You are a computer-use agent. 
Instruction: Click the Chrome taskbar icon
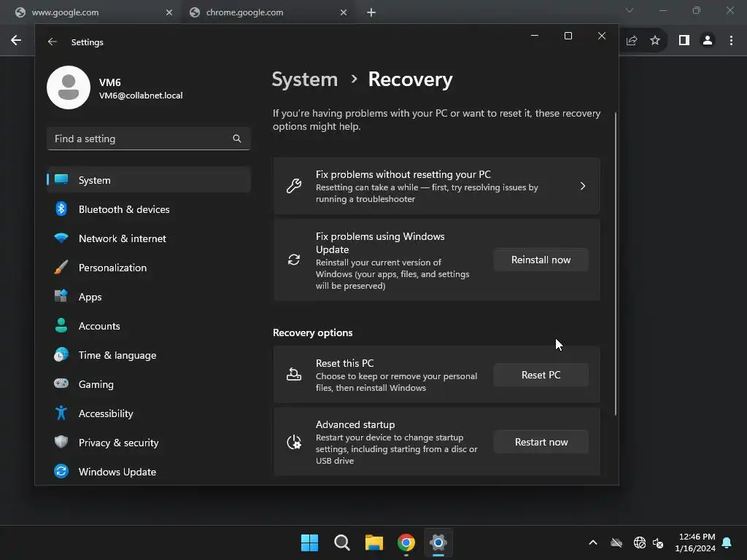[x=406, y=542]
